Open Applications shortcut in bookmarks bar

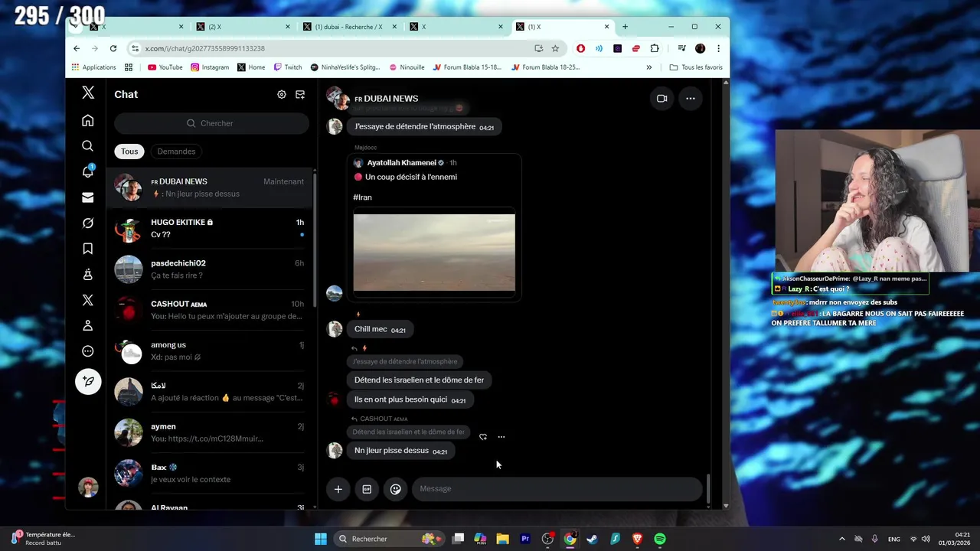pyautogui.click(x=93, y=67)
